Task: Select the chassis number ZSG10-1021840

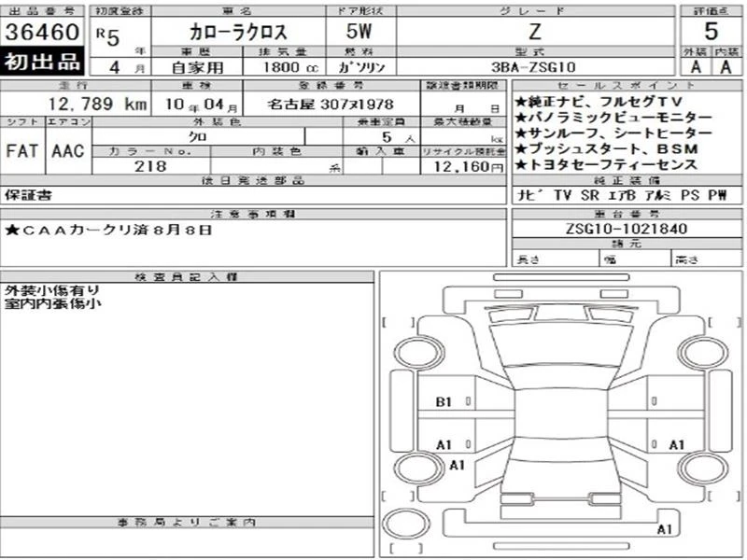Action: coord(626,229)
